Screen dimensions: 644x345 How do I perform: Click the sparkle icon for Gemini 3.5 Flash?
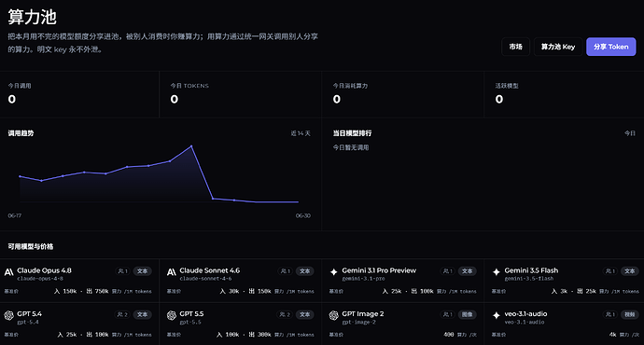497,272
